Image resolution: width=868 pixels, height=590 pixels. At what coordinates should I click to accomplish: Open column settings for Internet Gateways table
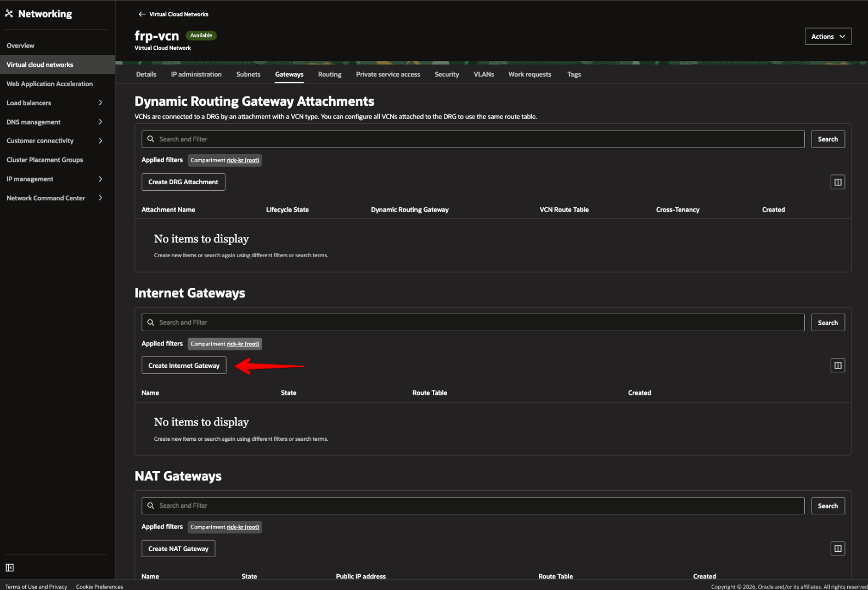tap(837, 366)
